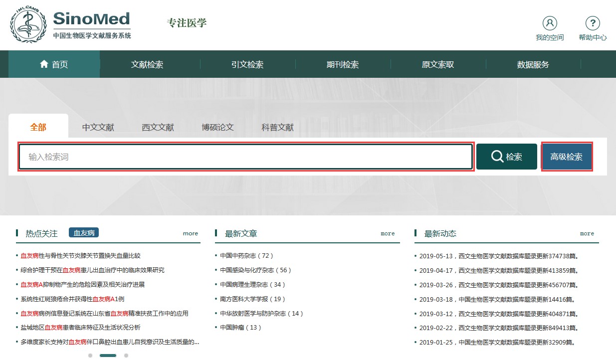Select the 科普文献 tab
This screenshot has height=364, width=616.
pyautogui.click(x=278, y=127)
